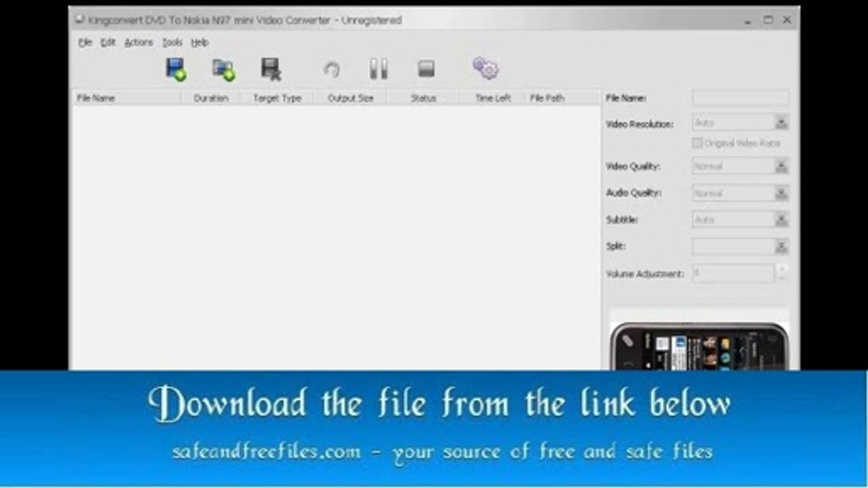Sort by the Time Left column header
Image resolution: width=868 pixels, height=488 pixels.
493,98
